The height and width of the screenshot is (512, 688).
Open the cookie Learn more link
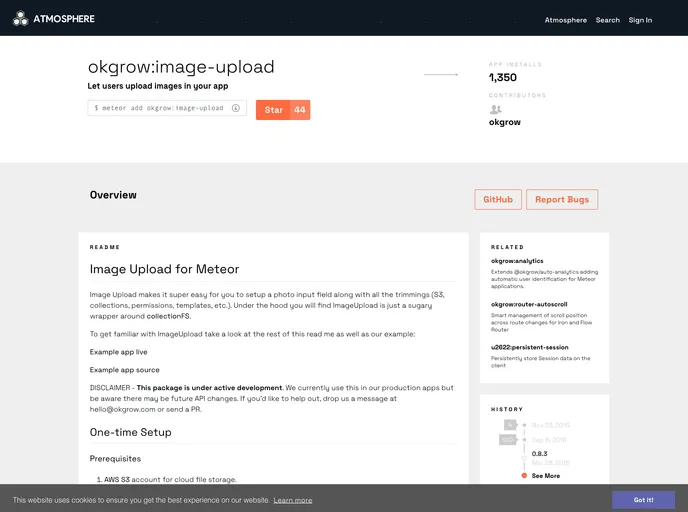click(x=293, y=501)
